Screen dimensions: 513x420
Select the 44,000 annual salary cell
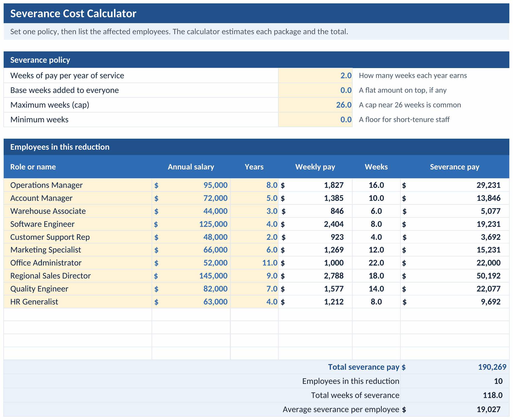coord(191,211)
